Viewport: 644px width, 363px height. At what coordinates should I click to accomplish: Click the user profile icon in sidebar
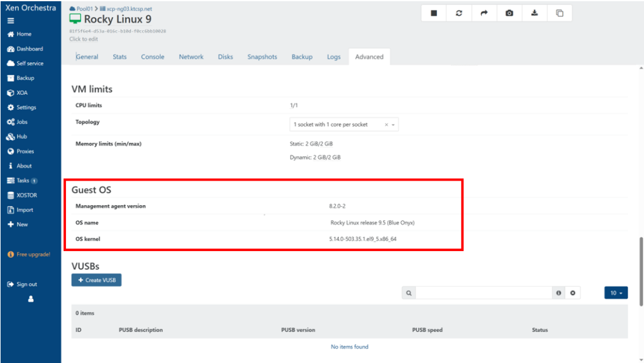[30, 299]
